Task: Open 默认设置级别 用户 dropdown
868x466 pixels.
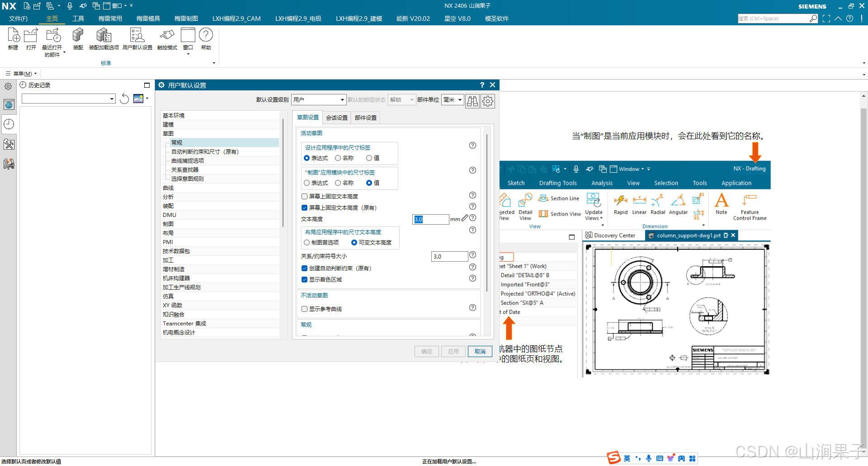Action: [319, 100]
